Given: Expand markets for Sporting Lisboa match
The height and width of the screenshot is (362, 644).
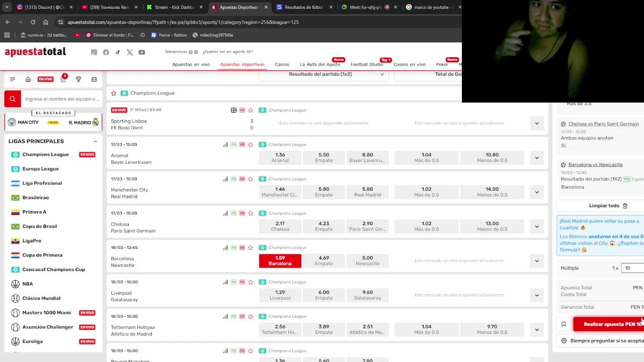Looking at the screenshot, I should (x=537, y=123).
